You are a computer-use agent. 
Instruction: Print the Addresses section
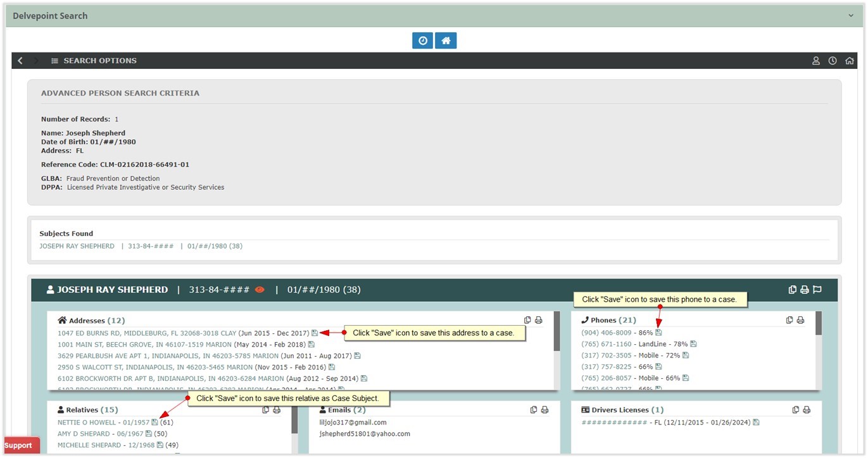tap(539, 320)
